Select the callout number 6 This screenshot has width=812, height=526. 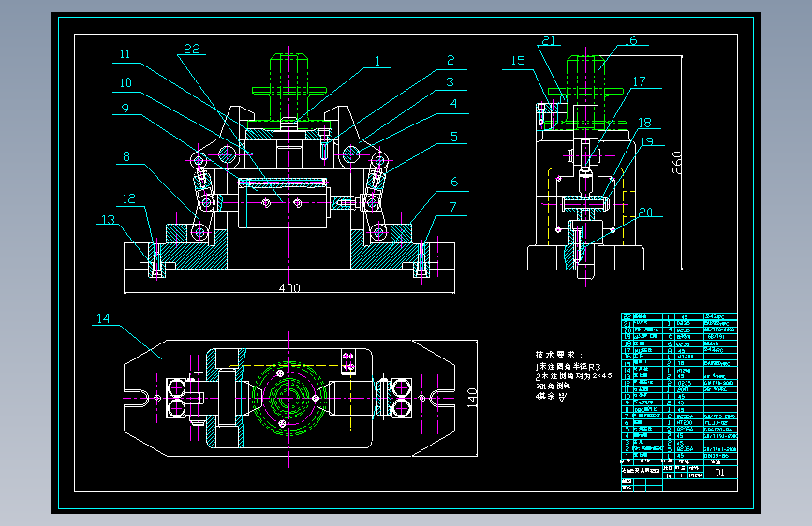click(x=454, y=182)
